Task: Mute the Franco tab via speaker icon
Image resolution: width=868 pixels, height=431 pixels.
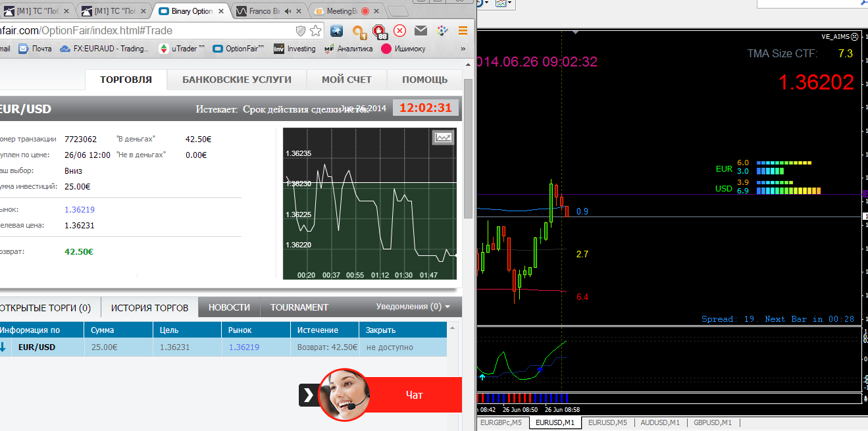Action: click(288, 11)
